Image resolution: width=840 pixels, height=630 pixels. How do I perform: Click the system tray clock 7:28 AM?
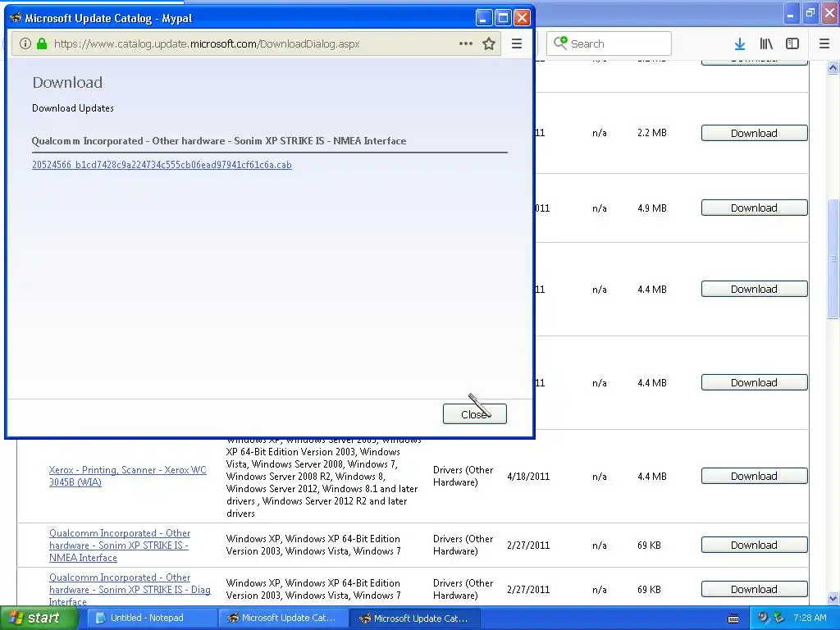click(810, 618)
